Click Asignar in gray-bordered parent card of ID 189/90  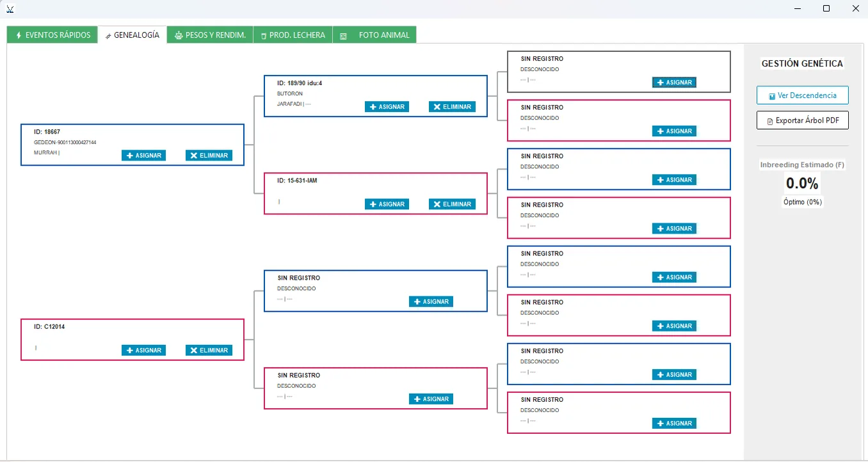pos(674,83)
